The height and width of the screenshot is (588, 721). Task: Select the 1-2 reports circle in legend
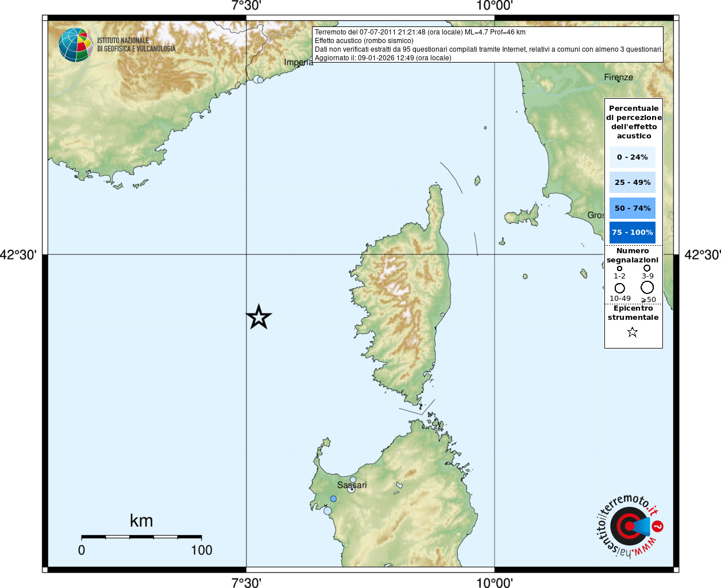point(619,268)
